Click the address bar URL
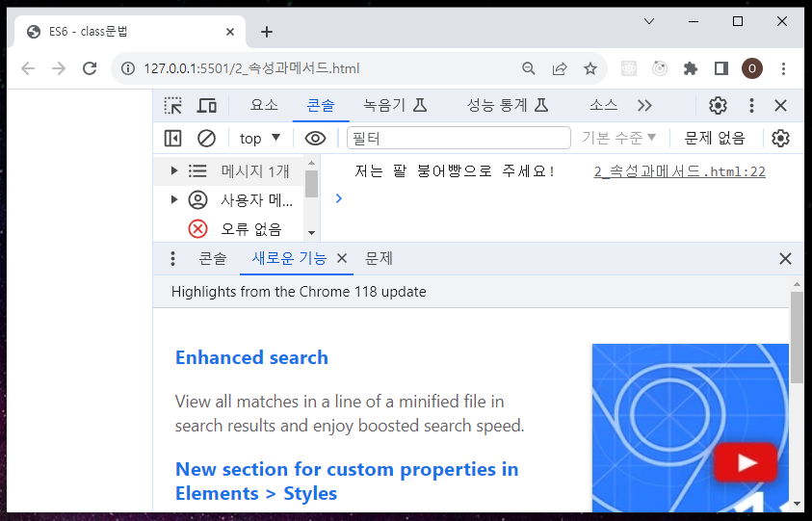Viewport: 812px width, 521px height. coord(251,68)
